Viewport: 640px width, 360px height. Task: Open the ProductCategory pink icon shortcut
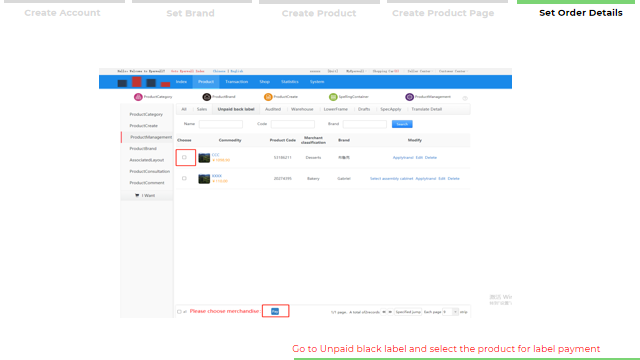(138, 97)
